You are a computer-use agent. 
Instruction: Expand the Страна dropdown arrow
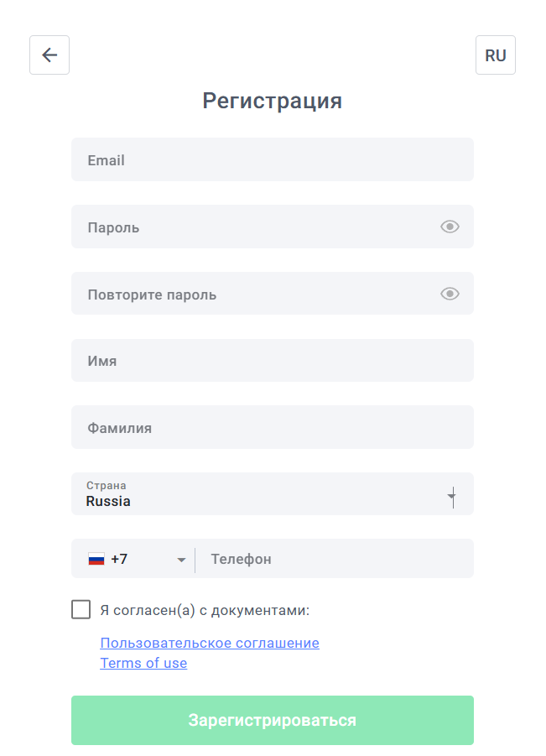(x=451, y=497)
